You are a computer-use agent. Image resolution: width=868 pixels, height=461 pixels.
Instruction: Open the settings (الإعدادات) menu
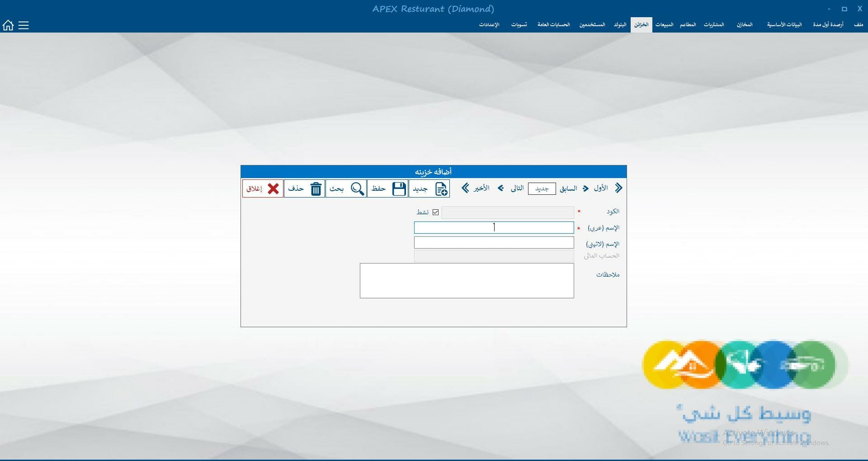tap(489, 24)
